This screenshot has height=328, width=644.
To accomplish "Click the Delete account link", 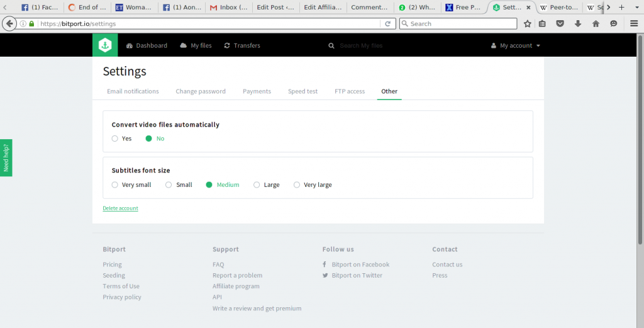I will click(x=120, y=208).
